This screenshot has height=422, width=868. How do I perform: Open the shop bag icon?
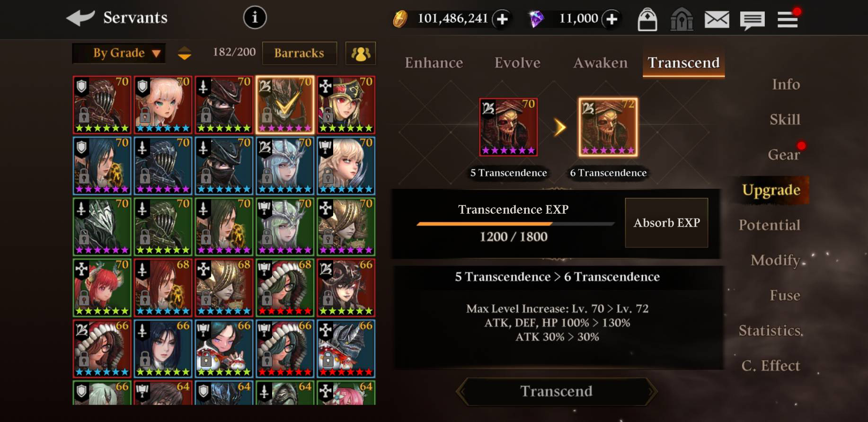pos(647,19)
